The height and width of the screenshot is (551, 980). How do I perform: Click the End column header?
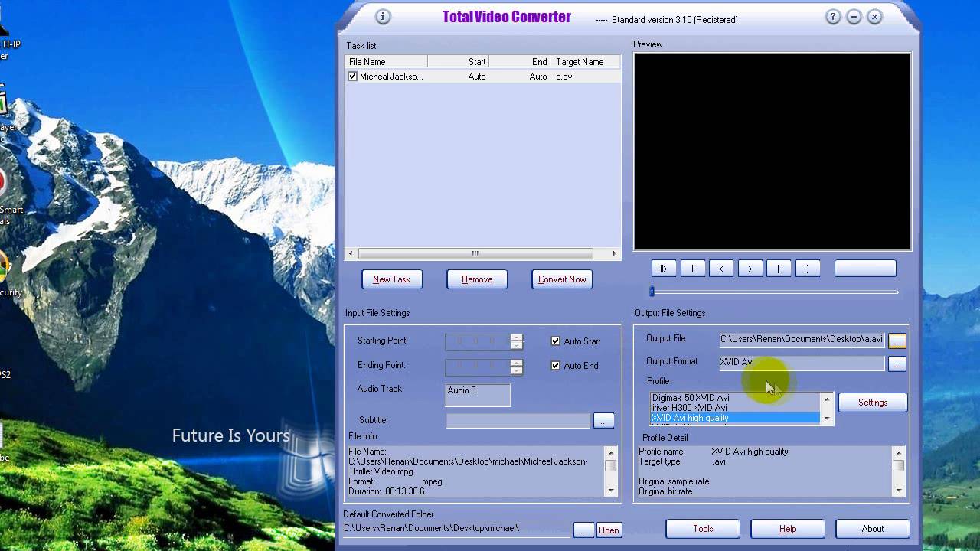(519, 62)
